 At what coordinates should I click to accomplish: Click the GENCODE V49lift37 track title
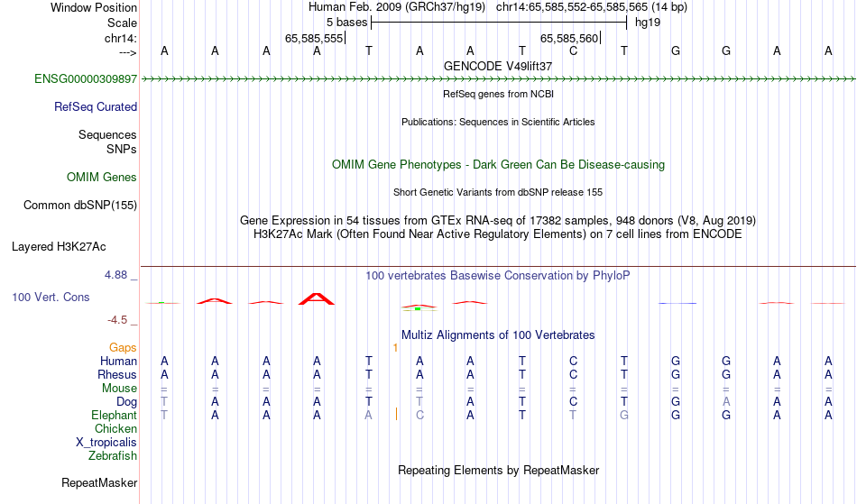click(498, 66)
